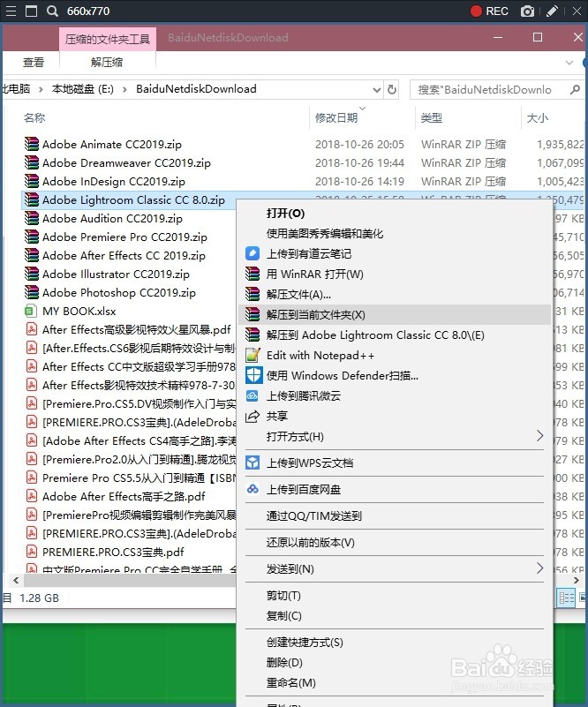Click the Adobe InDesign CC2019.zip archive icon
The height and width of the screenshot is (707, 588).
click(x=32, y=181)
